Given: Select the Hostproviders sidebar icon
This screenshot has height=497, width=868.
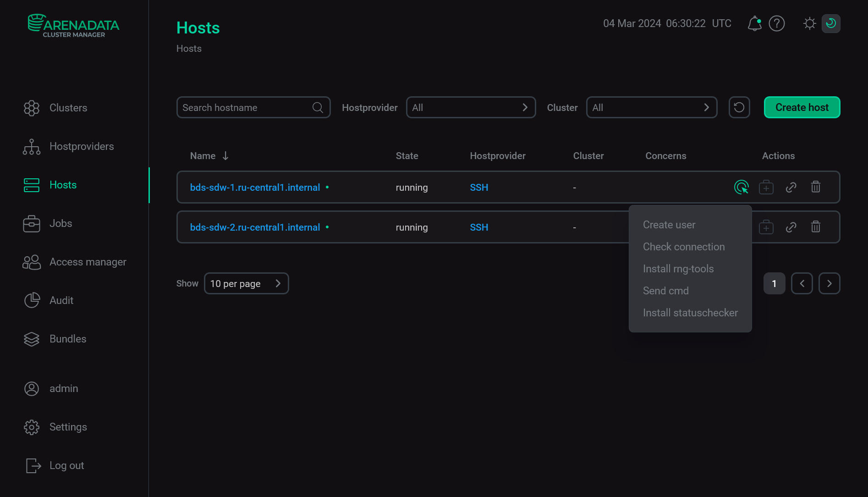Looking at the screenshot, I should tap(31, 146).
